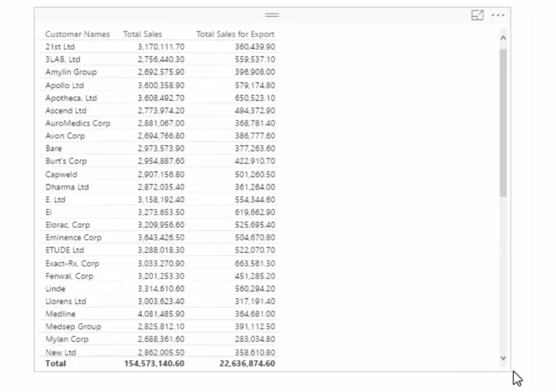
Task: Select New Ltd customer name
Action: tap(60, 352)
